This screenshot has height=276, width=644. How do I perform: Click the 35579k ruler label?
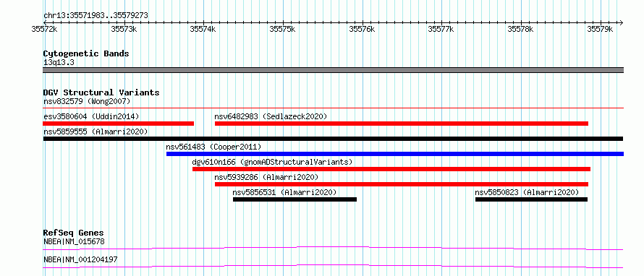(x=600, y=29)
